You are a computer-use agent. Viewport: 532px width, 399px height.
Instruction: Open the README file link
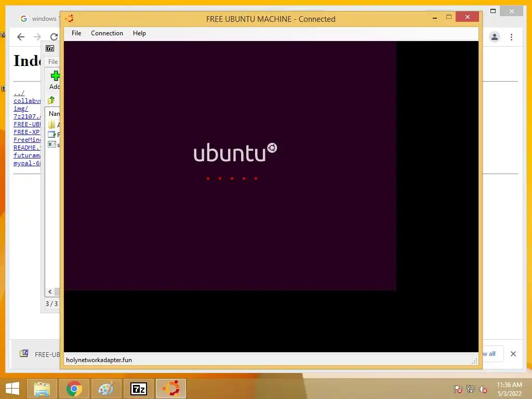(27, 148)
